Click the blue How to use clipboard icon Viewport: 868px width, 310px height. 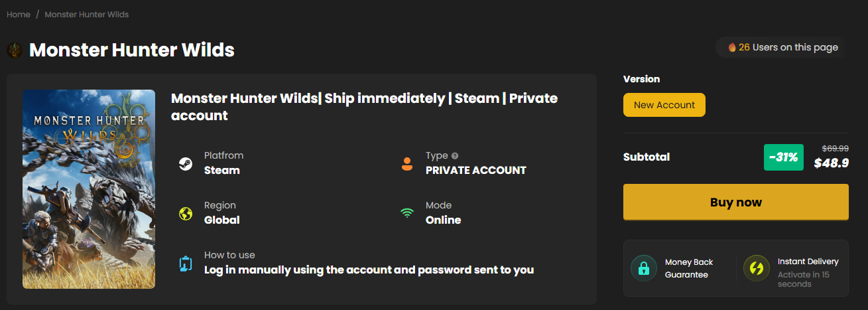coord(186,264)
